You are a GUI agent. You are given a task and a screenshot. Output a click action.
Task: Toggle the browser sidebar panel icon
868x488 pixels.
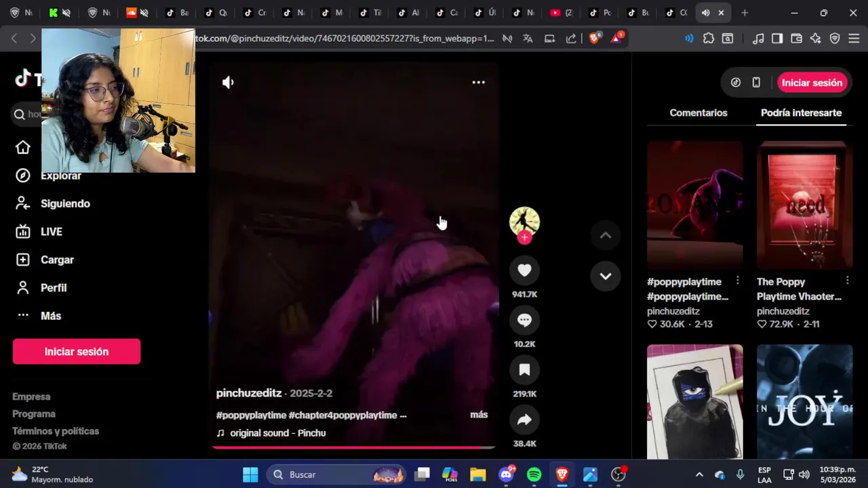pos(777,39)
